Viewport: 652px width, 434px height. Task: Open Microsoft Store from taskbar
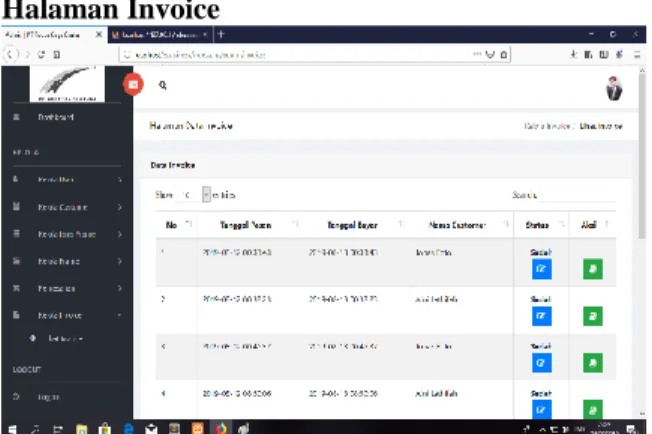pos(105,429)
